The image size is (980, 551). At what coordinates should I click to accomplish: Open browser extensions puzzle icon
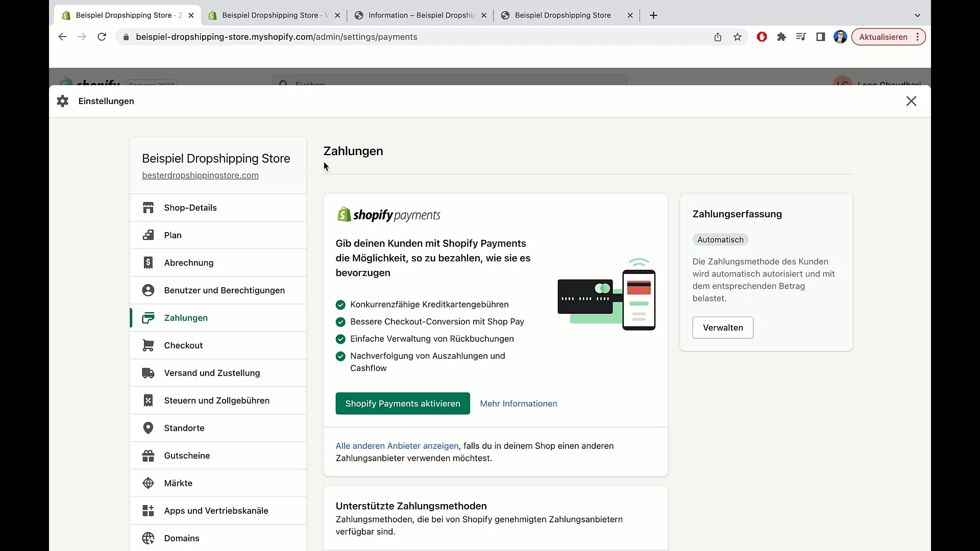coord(781,37)
